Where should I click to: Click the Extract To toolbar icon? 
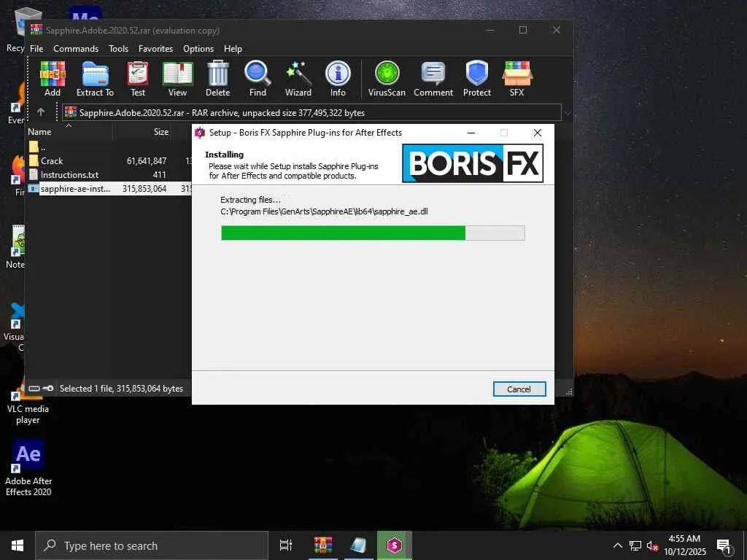coord(96,79)
